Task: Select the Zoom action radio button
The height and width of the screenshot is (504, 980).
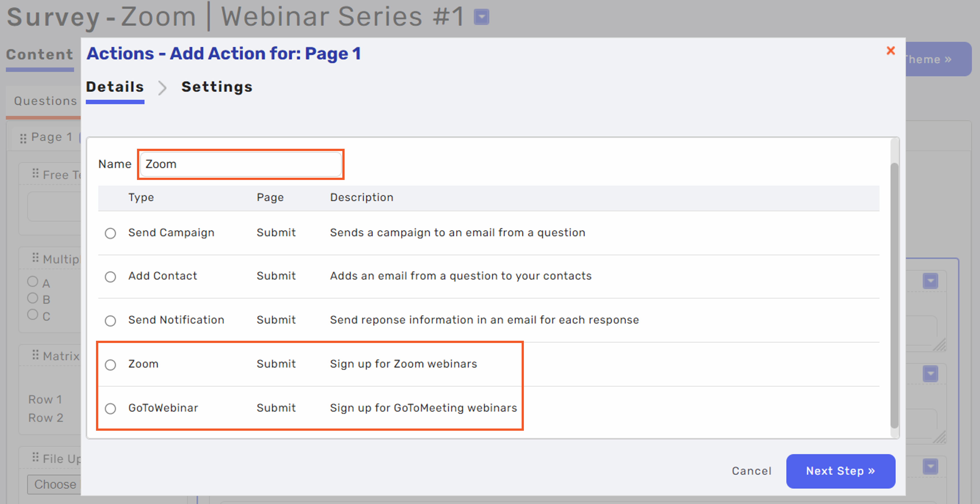Action: click(x=110, y=364)
